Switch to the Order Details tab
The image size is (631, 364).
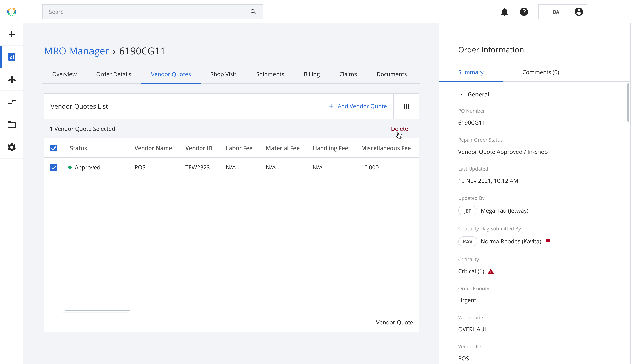114,74
